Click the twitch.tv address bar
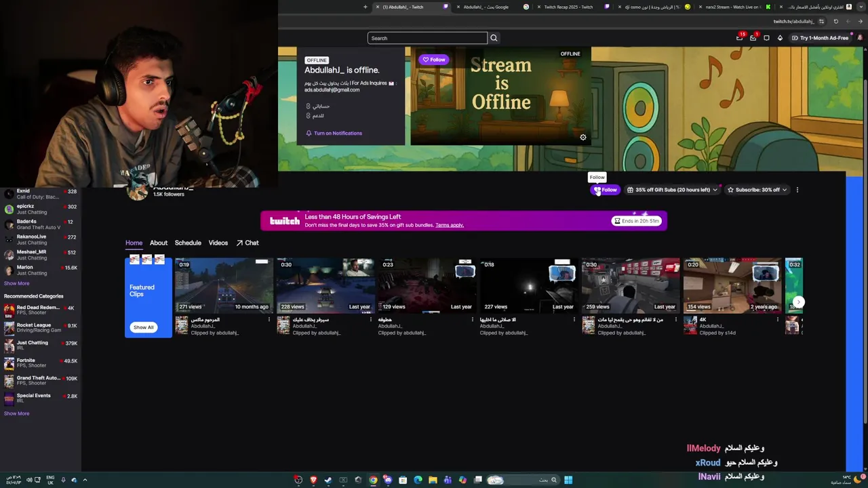This screenshot has width=868, height=488. pos(793,22)
